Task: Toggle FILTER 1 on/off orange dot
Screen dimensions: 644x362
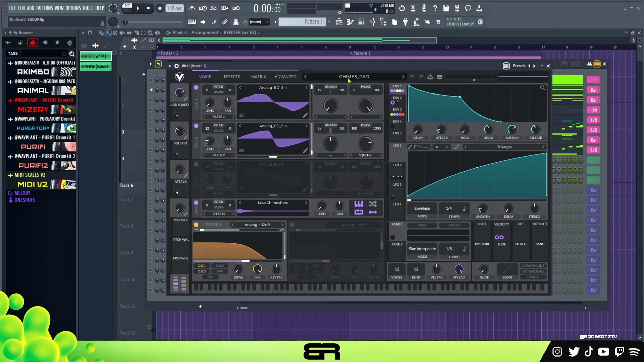Action: coord(196,225)
